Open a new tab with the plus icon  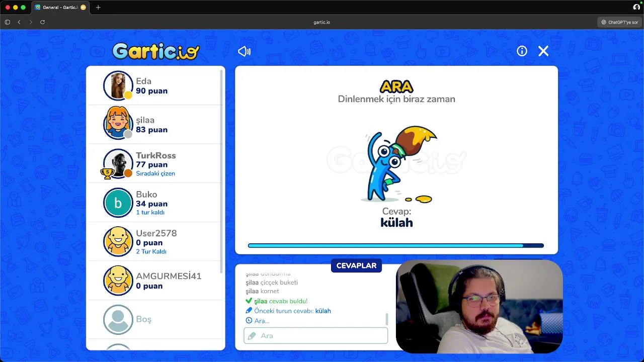pyautogui.click(x=98, y=8)
